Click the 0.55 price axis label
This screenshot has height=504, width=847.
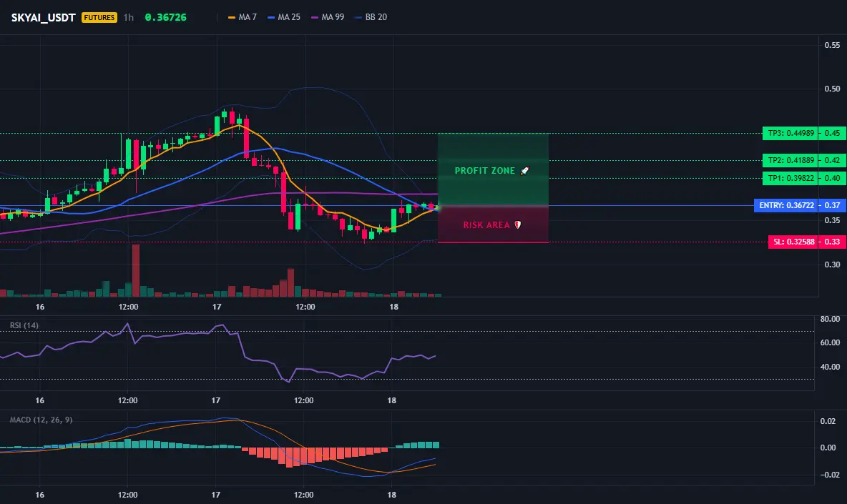click(832, 45)
